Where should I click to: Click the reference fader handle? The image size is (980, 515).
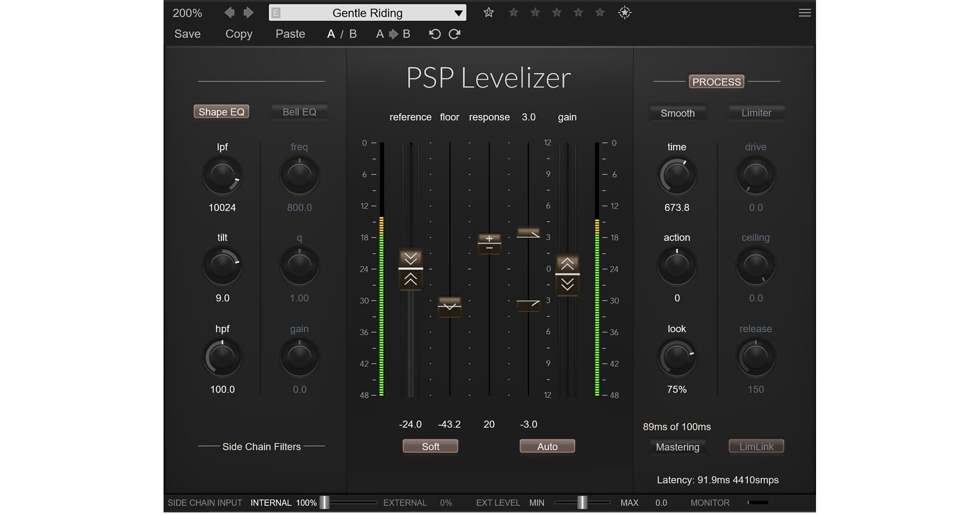coord(411,269)
